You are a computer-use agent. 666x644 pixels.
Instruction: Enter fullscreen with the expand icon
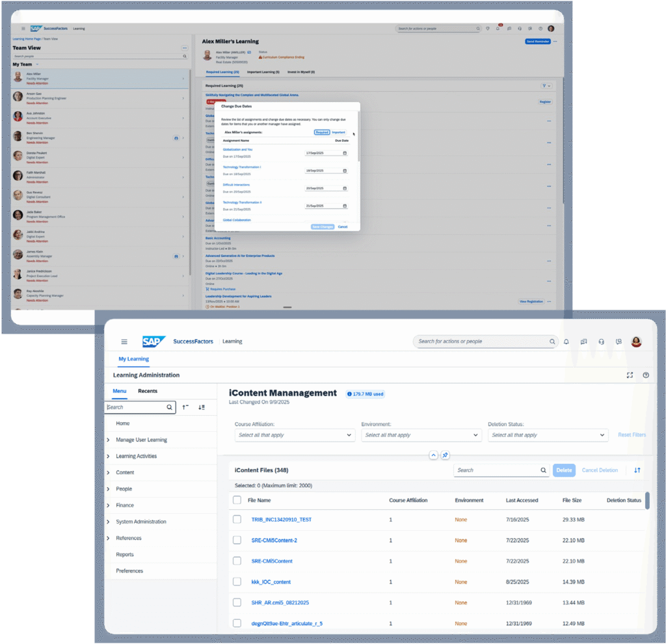coord(629,375)
